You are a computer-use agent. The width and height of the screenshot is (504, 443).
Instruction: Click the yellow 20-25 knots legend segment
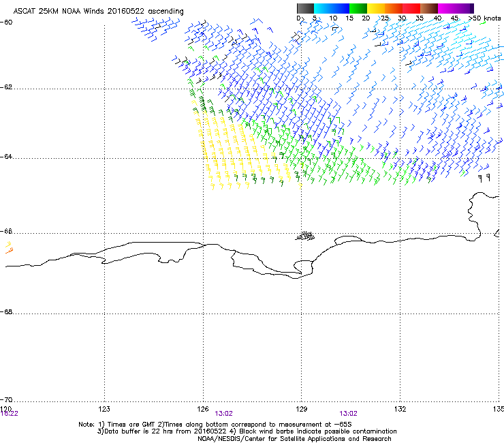pos(376,8)
